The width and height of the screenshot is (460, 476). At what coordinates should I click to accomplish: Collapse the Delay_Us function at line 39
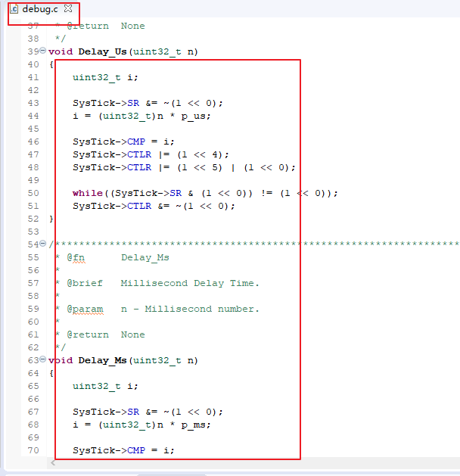43,51
